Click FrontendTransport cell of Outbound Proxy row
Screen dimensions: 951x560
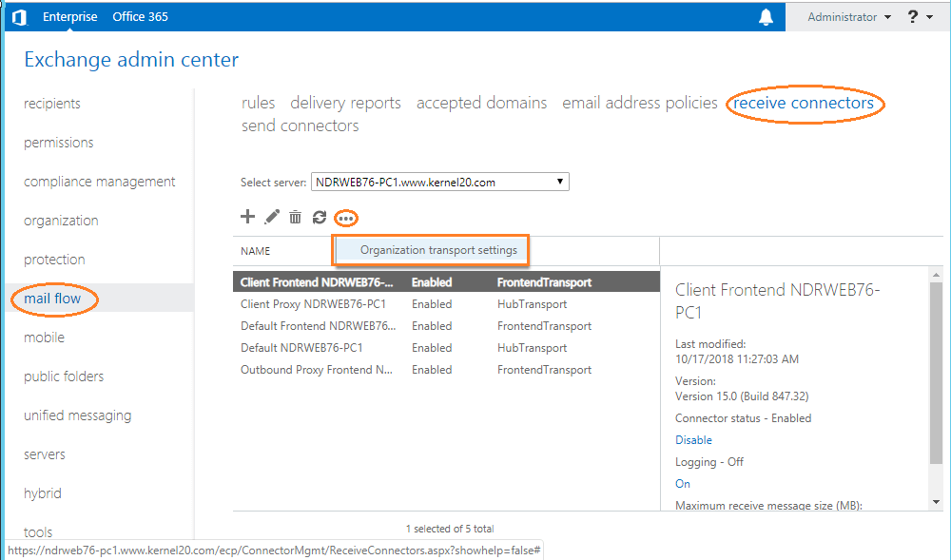(544, 370)
